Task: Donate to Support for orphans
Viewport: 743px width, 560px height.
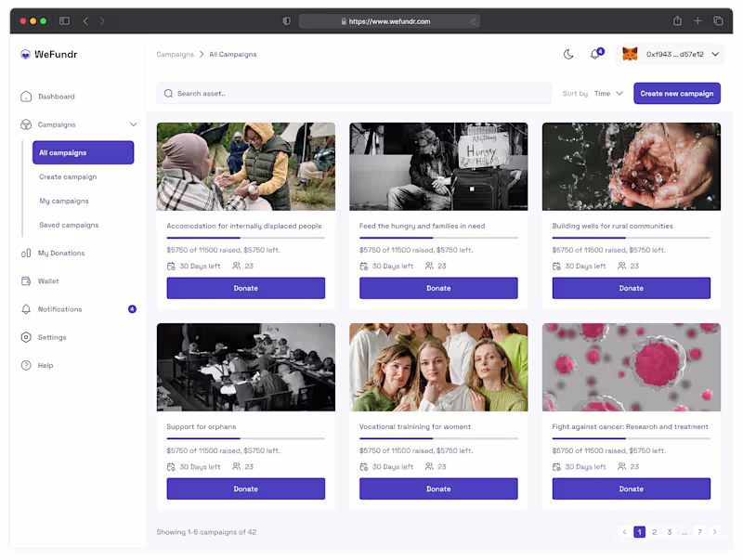Action: [246, 488]
